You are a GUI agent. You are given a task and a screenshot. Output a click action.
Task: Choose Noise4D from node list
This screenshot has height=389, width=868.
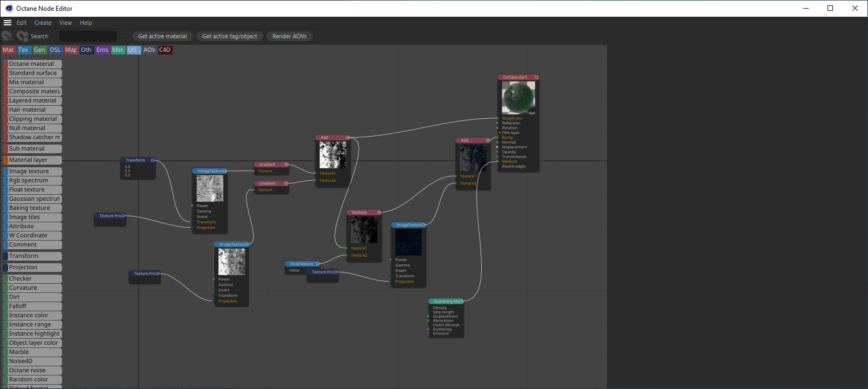pyautogui.click(x=32, y=361)
